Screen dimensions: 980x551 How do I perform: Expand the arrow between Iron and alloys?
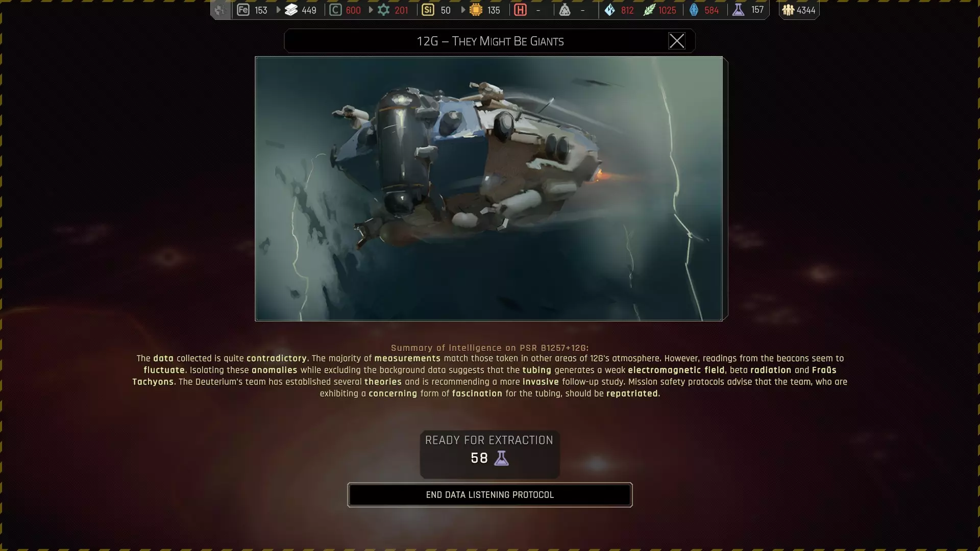(278, 10)
